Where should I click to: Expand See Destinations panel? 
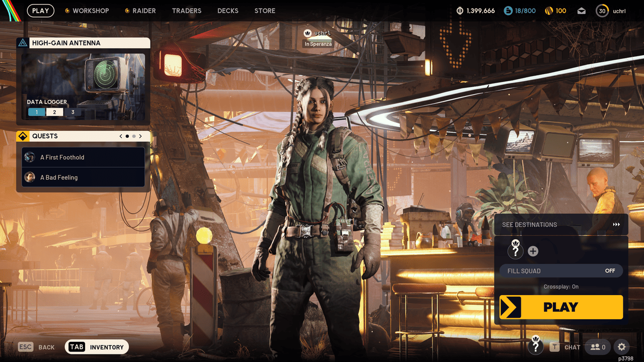click(561, 225)
